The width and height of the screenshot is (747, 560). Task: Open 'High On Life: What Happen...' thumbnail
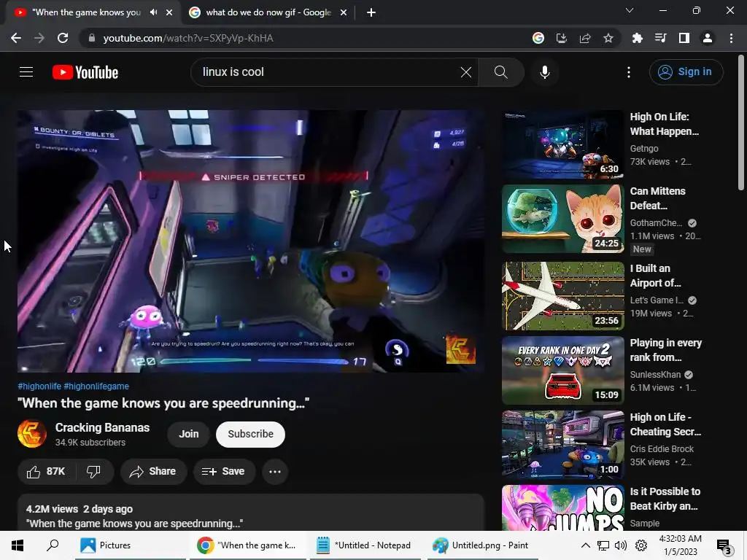[x=562, y=144]
